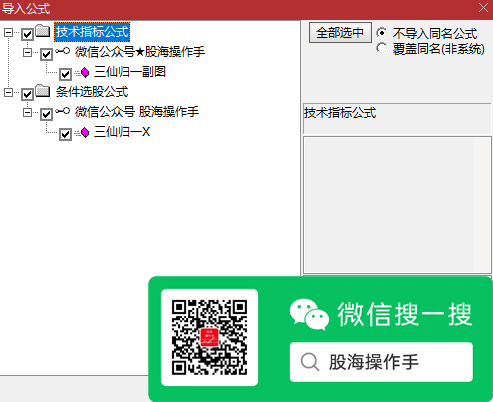This screenshot has height=402, width=493.
Task: Uncheck the 三仙归一副图 checkbox
Action: coord(65,74)
